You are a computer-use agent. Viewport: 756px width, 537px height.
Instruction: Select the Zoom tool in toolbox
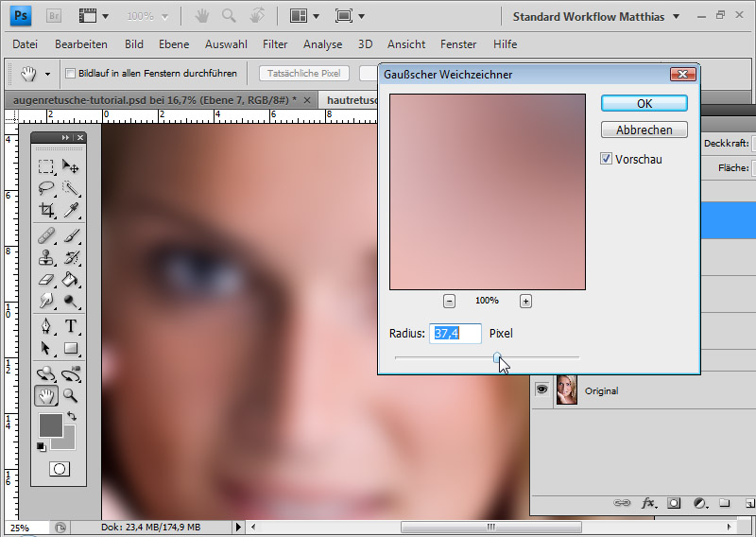click(70, 395)
